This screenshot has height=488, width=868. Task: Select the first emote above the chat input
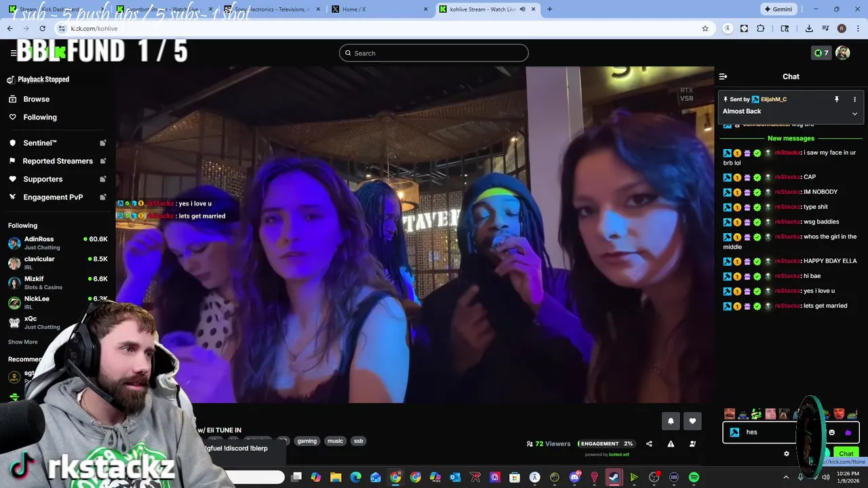coord(730,413)
